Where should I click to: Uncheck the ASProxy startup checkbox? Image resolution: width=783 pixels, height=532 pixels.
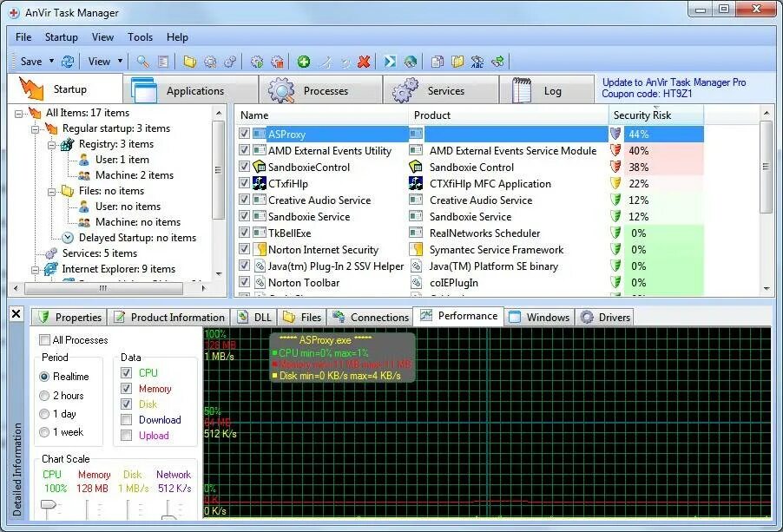(244, 134)
